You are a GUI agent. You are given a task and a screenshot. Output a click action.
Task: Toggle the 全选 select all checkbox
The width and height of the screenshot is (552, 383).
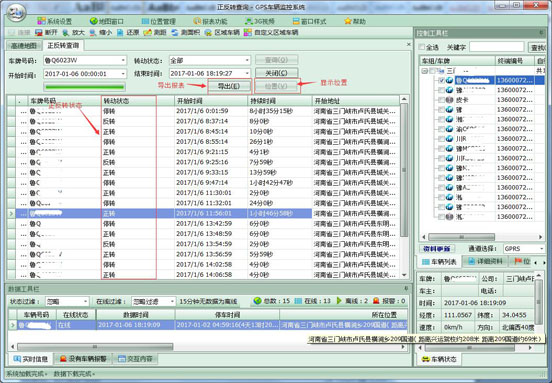click(x=422, y=47)
